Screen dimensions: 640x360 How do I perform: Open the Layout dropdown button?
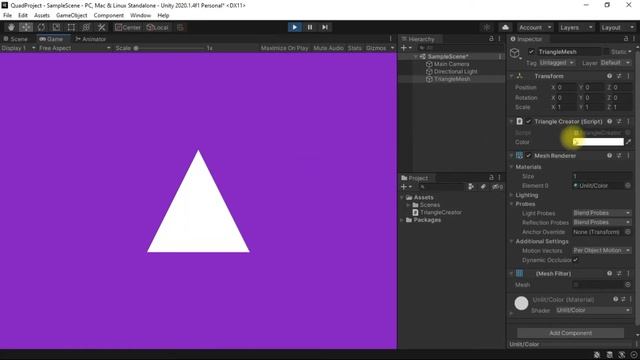tap(617, 27)
